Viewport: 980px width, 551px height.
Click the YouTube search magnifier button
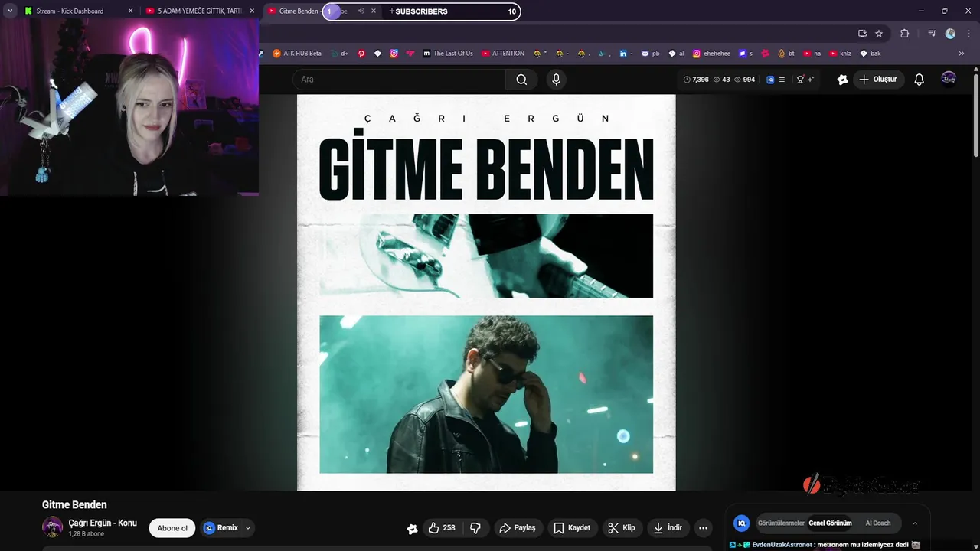tap(521, 80)
